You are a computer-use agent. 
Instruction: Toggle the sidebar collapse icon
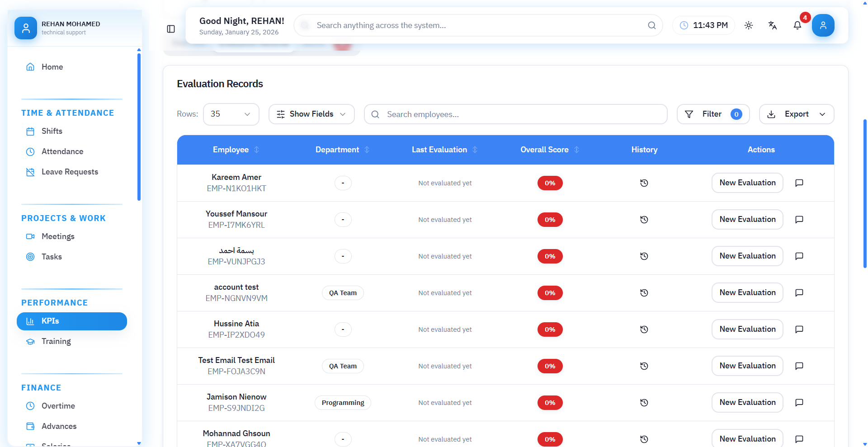[171, 29]
